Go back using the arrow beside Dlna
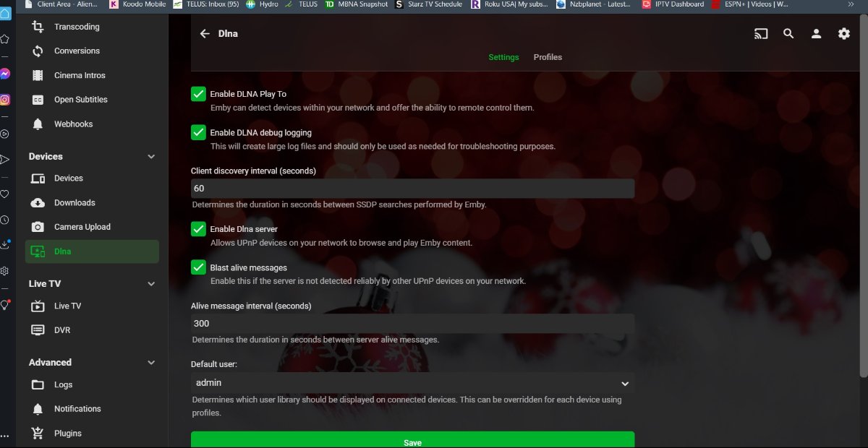 [205, 33]
